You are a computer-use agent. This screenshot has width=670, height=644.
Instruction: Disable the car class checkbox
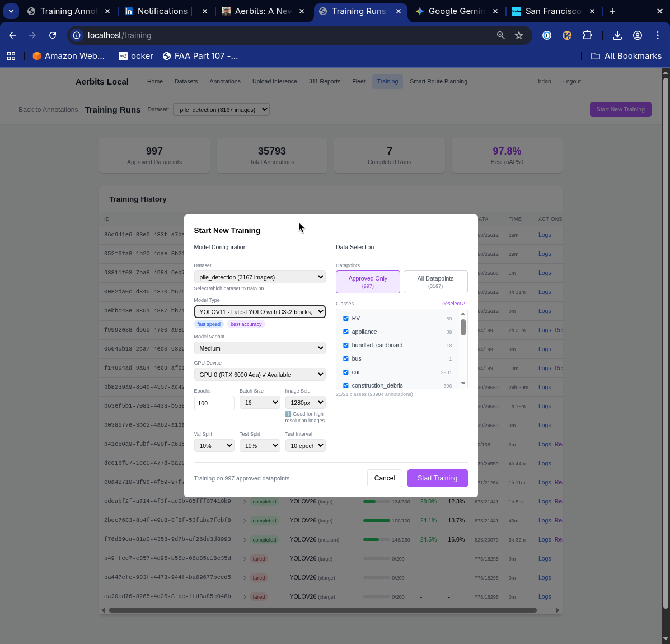tap(346, 372)
